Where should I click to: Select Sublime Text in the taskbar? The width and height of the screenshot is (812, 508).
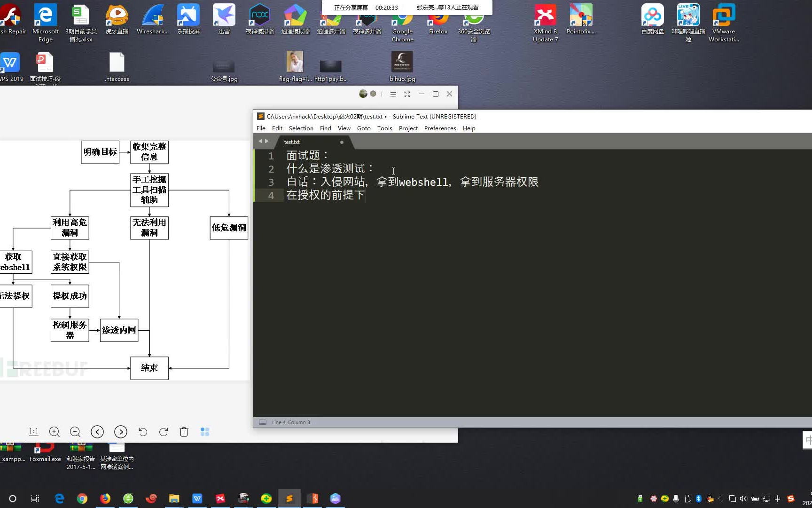(x=289, y=498)
